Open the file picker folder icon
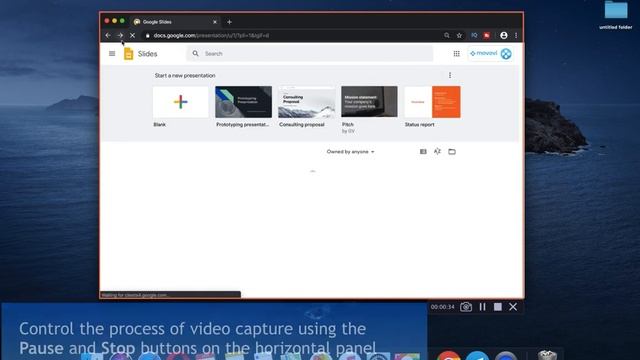The image size is (640, 360). [x=452, y=151]
